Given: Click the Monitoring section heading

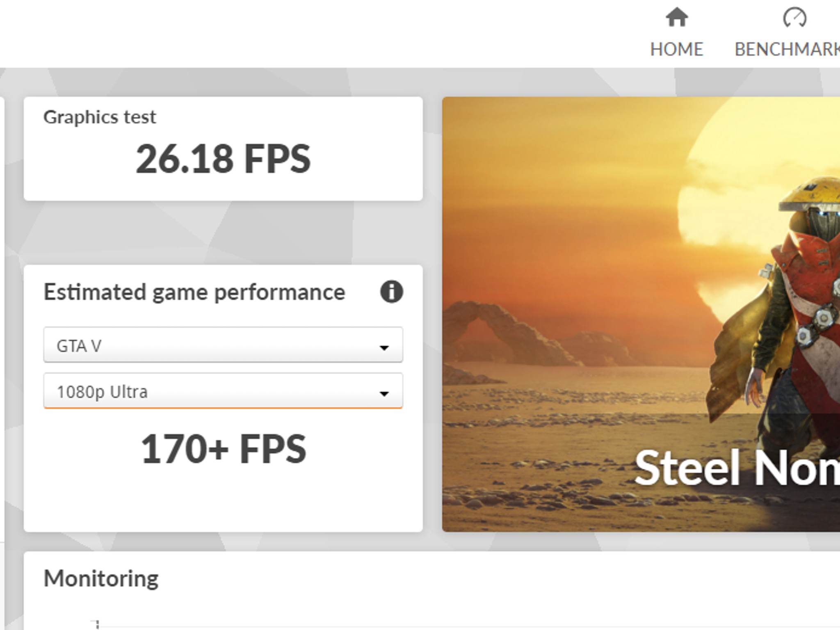Looking at the screenshot, I should [101, 579].
